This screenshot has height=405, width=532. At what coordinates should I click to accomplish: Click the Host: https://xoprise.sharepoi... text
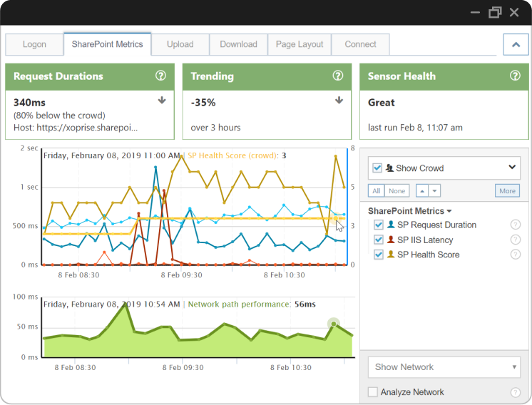pyautogui.click(x=76, y=128)
